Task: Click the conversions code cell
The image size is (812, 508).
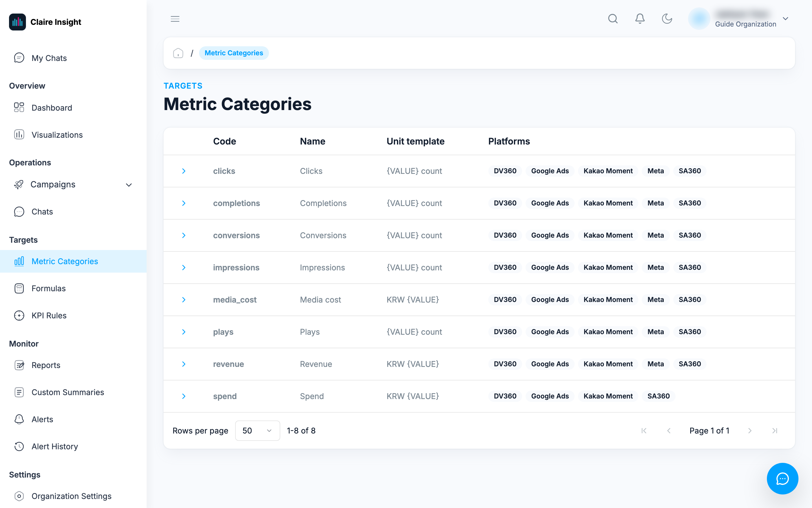Action: coord(236,236)
